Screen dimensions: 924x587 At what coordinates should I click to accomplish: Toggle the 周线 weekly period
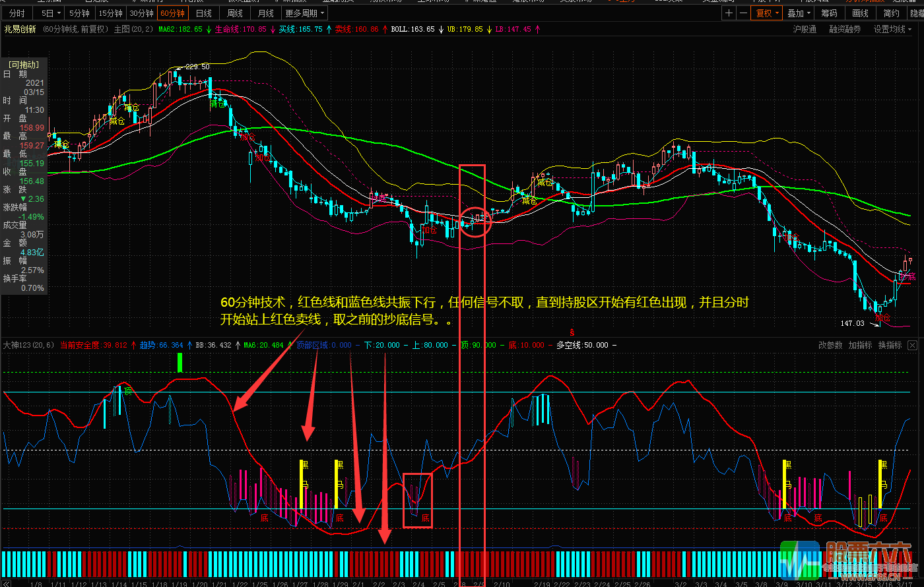click(235, 13)
